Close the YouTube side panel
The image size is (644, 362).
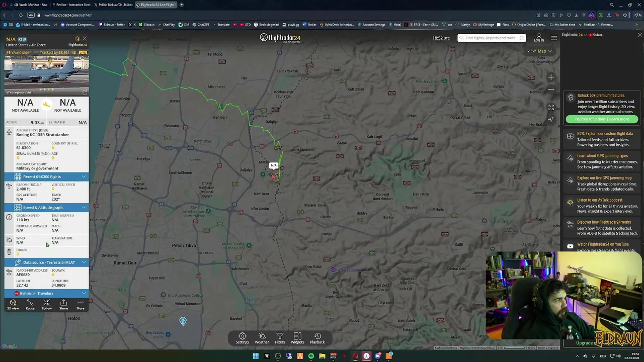[639, 35]
